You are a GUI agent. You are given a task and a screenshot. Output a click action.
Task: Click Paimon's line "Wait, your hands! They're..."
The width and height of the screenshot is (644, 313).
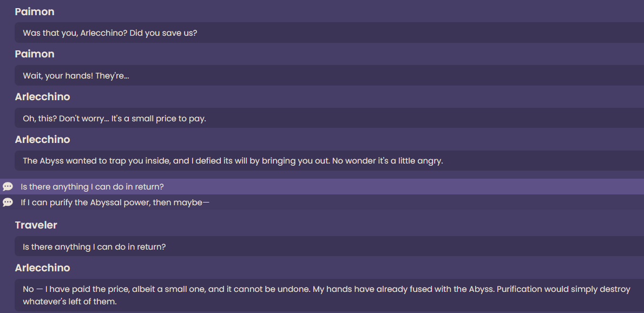pyautogui.click(x=330, y=75)
